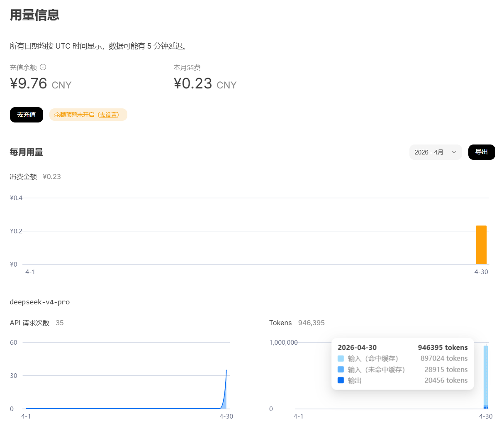Click the 每月用量 section heading
This screenshot has width=504, height=431.
coord(27,152)
